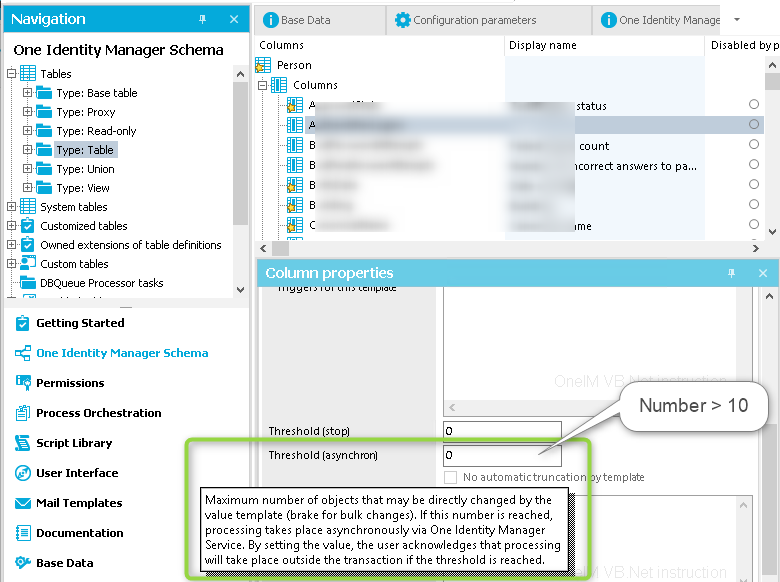This screenshot has width=780, height=582.
Task: Click the columns grid horizontal scrollbar thumb
Action: coord(280,248)
